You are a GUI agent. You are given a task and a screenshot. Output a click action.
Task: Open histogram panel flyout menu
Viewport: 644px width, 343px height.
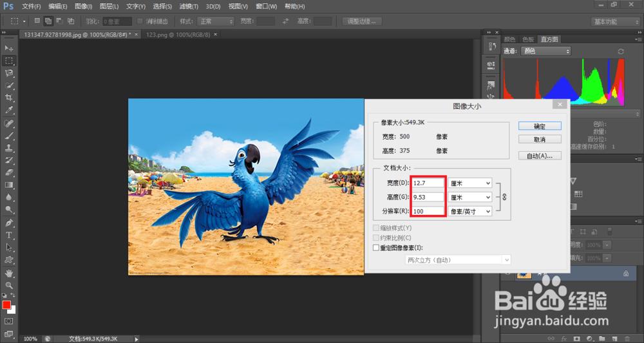click(638, 39)
